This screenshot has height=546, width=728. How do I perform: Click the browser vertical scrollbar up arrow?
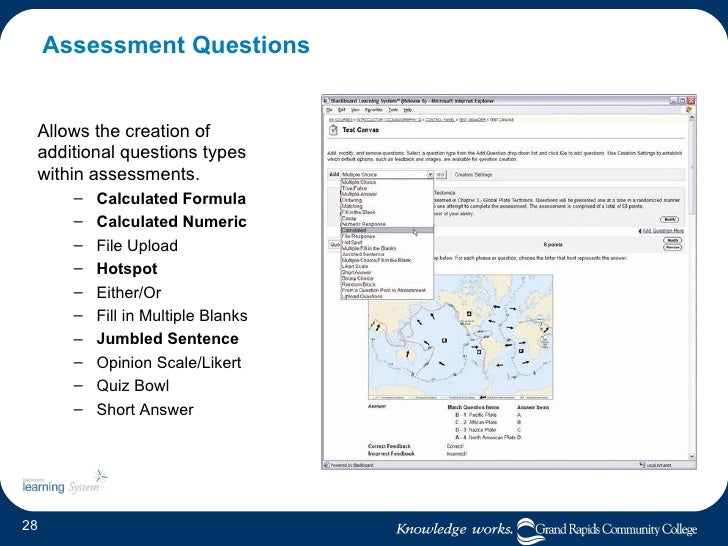tap(692, 119)
